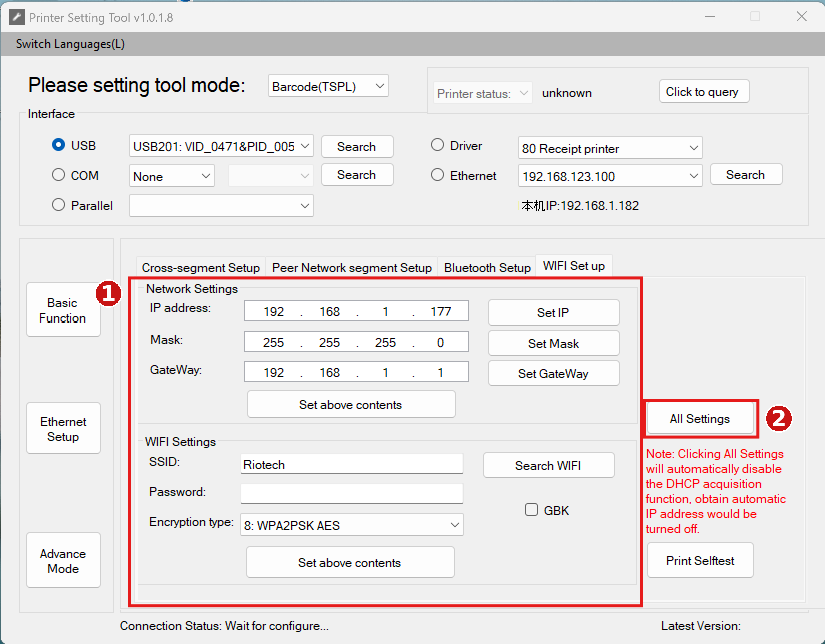The height and width of the screenshot is (644, 825).
Task: Click the All Settings button
Action: [x=700, y=419]
